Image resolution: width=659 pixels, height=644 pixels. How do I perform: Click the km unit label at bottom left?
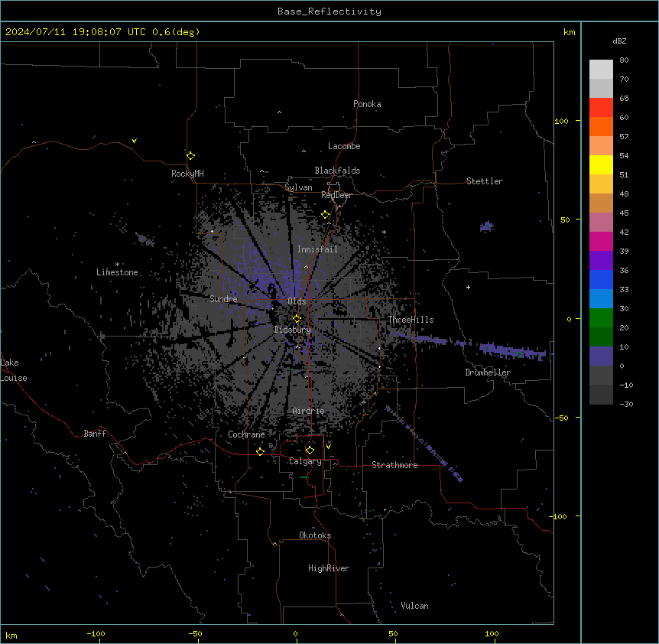(x=11, y=635)
